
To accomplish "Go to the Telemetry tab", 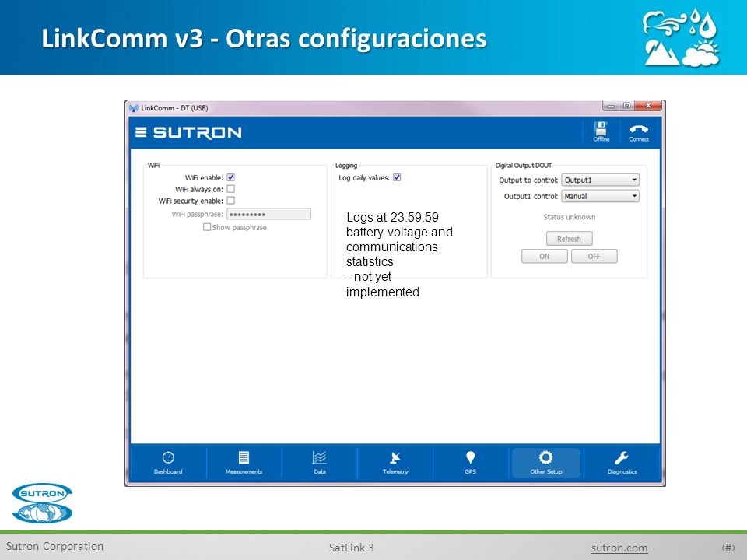I will (x=395, y=463).
